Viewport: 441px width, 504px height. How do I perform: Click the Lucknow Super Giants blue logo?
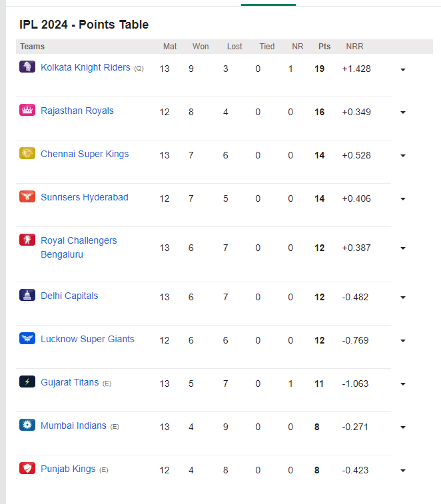tap(27, 338)
